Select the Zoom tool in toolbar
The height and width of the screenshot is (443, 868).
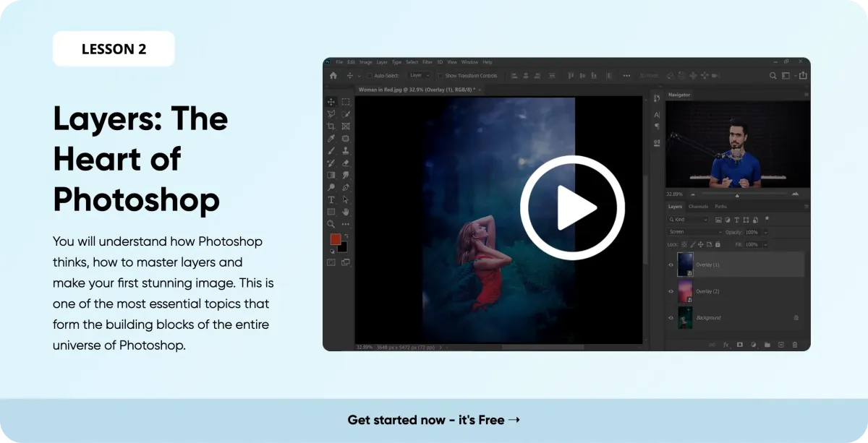(331, 224)
